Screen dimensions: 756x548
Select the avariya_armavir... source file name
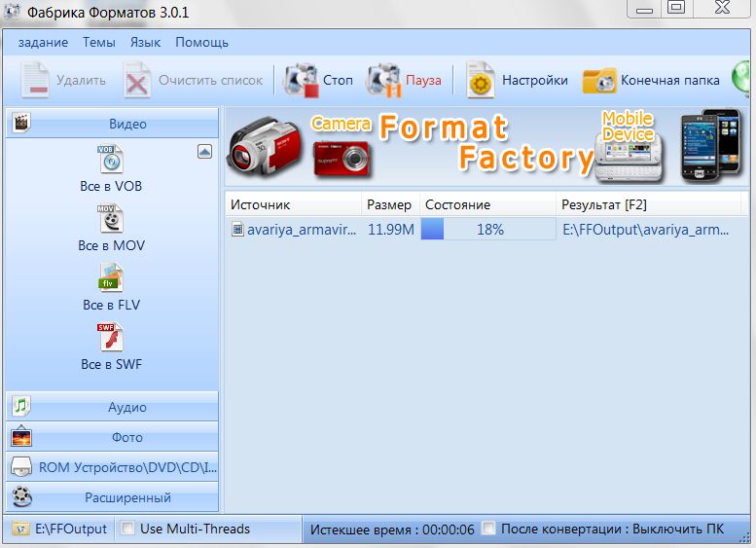[x=302, y=230]
